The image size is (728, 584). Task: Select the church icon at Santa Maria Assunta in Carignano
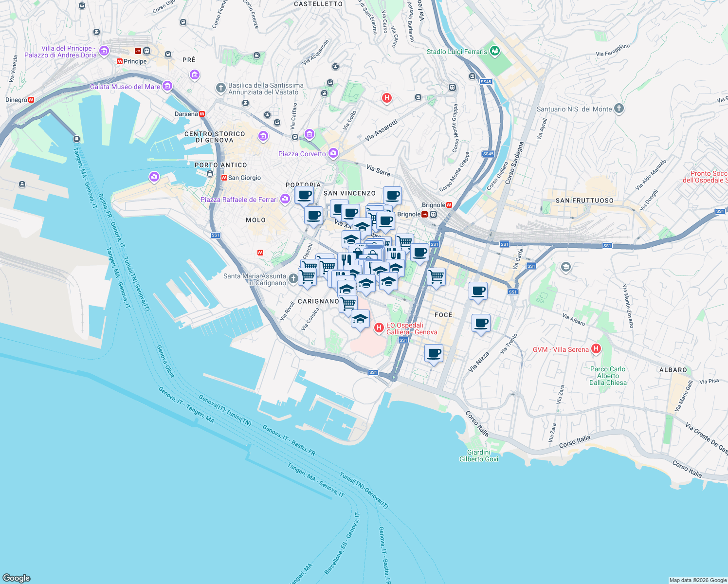click(293, 279)
